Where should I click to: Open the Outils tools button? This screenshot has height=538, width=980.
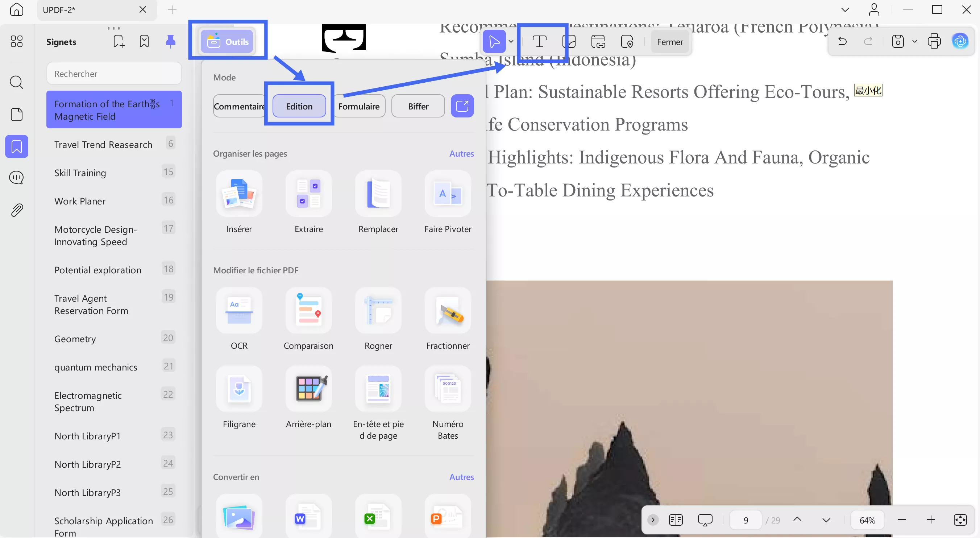point(228,41)
